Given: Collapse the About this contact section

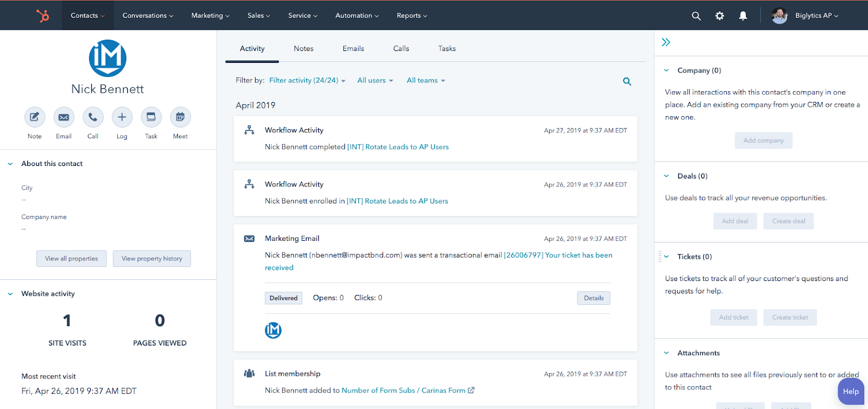Looking at the screenshot, I should click(10, 164).
